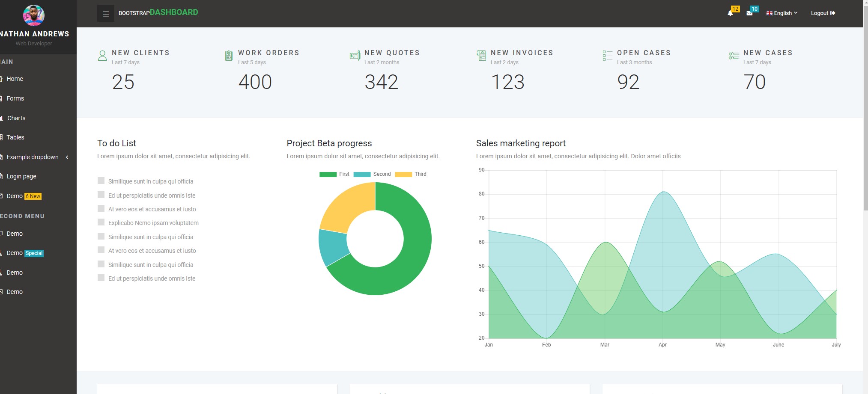
Task: Click the 'Apr' label on chart axis
Action: (x=662, y=345)
